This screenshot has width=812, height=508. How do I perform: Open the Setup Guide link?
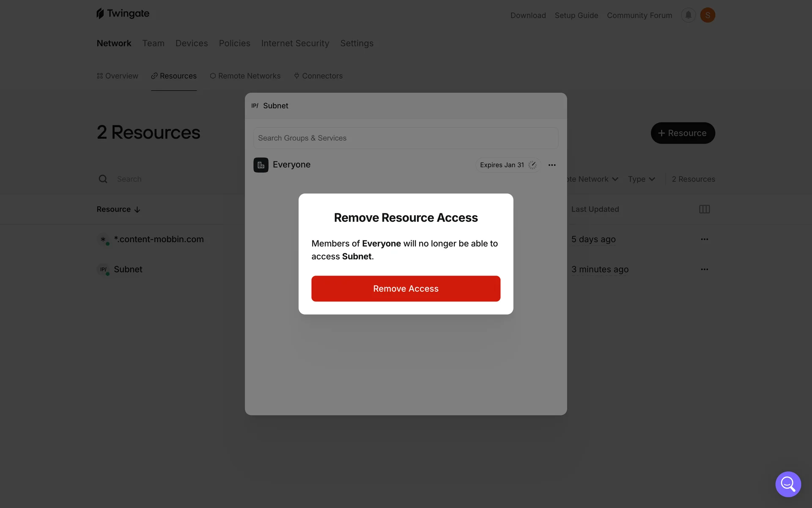pyautogui.click(x=576, y=15)
